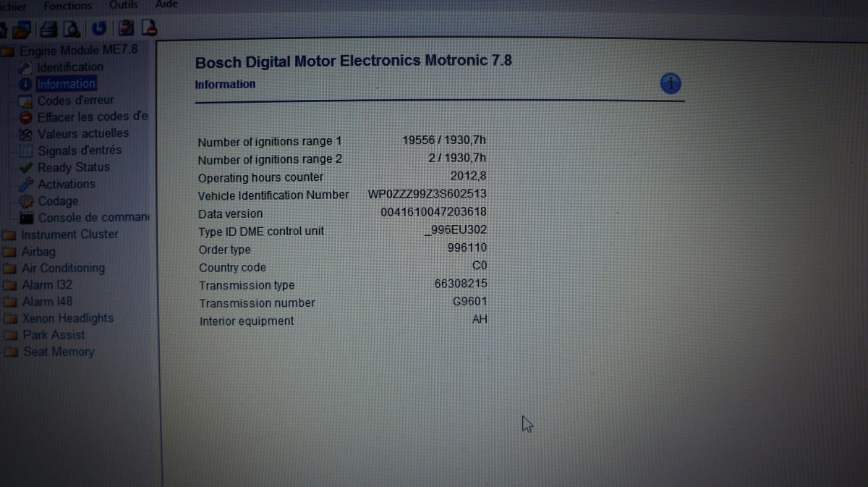
Task: Select the Ready Status entry
Action: pos(74,167)
